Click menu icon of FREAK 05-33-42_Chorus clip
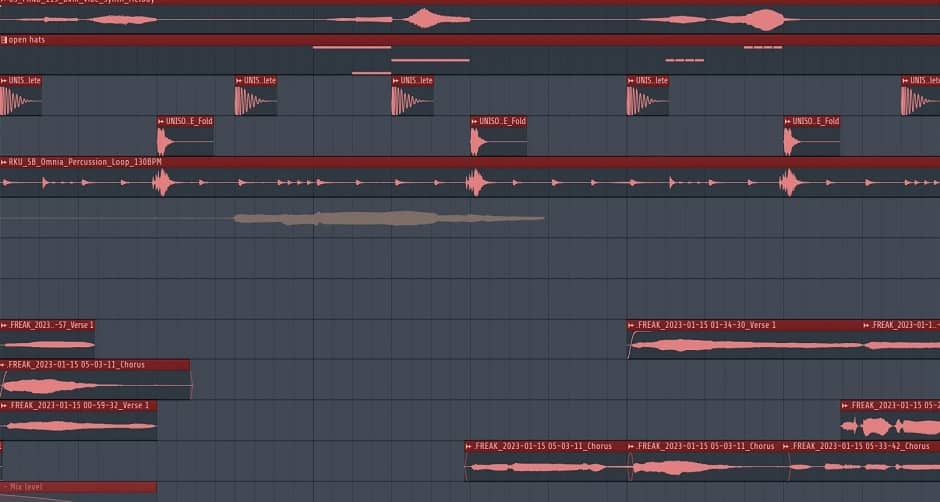The height and width of the screenshot is (502, 940). click(789, 446)
